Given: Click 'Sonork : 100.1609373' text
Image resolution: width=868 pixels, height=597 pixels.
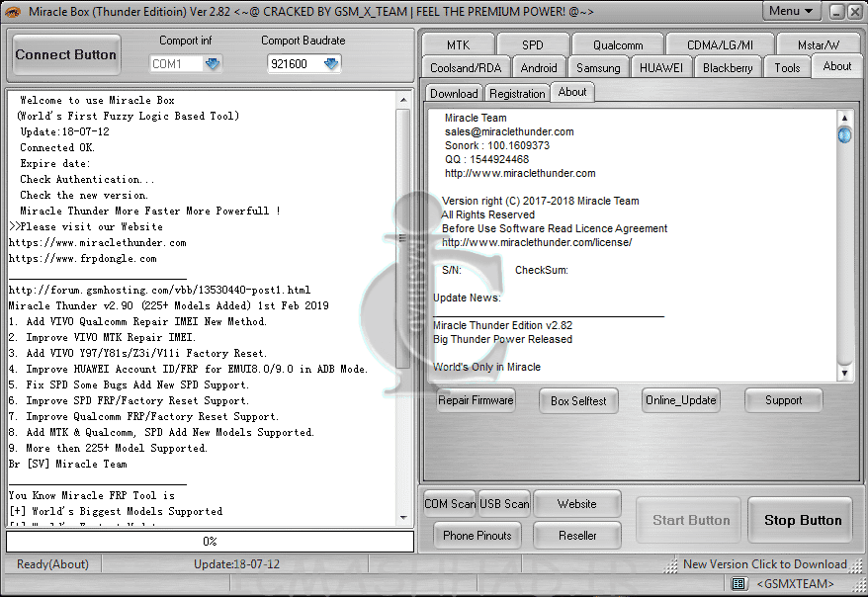Looking at the screenshot, I should click(497, 145).
